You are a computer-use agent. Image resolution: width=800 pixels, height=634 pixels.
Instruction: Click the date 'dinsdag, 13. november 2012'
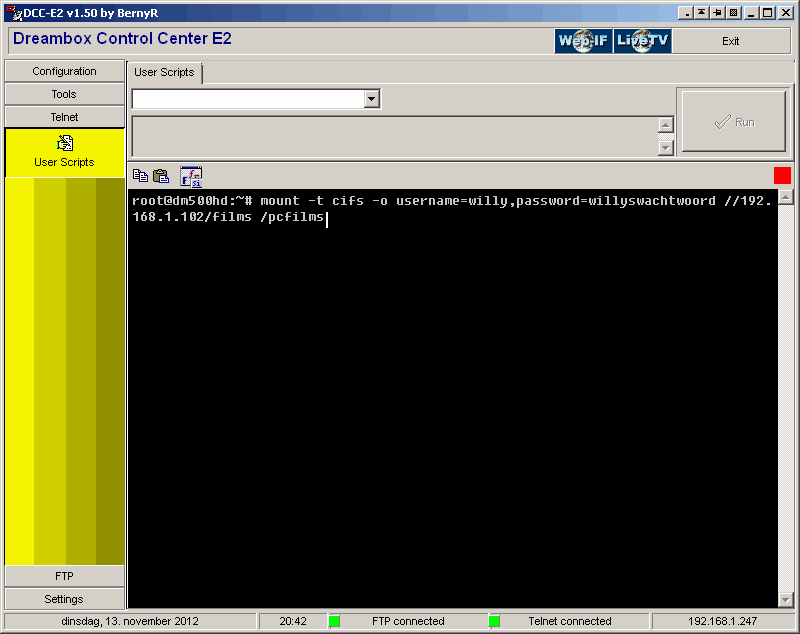[x=130, y=621]
